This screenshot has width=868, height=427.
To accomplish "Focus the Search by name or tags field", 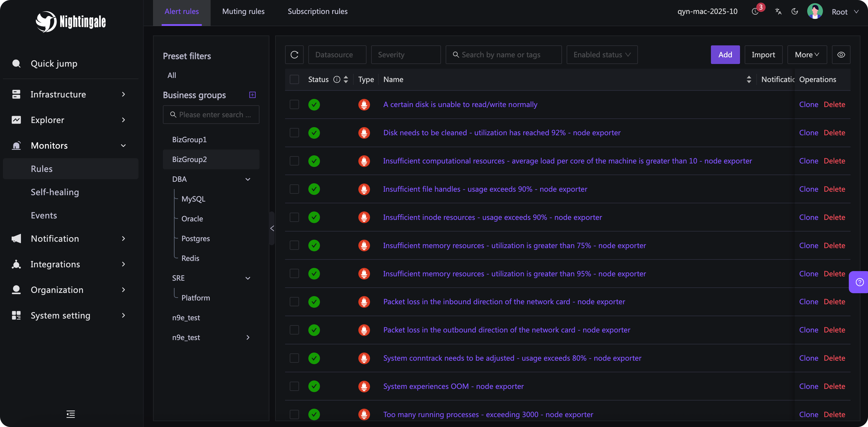I will click(504, 55).
